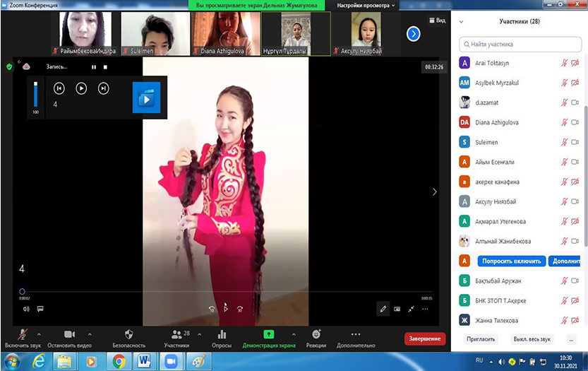Click the Найти участника search field

[x=520, y=44]
